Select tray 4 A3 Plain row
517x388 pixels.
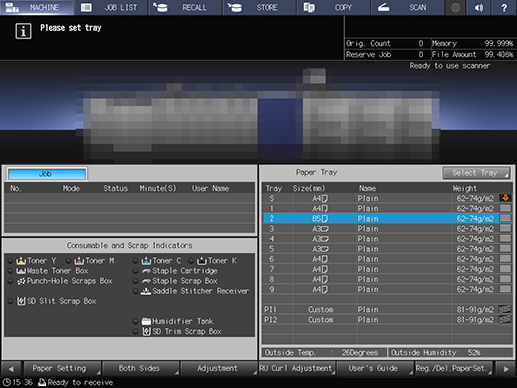tap(387, 239)
